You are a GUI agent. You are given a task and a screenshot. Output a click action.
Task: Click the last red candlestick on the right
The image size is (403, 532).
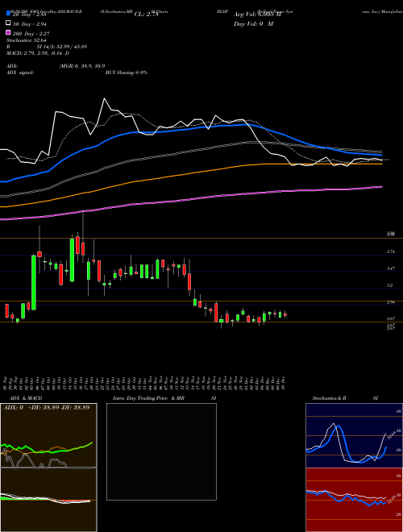click(x=285, y=314)
